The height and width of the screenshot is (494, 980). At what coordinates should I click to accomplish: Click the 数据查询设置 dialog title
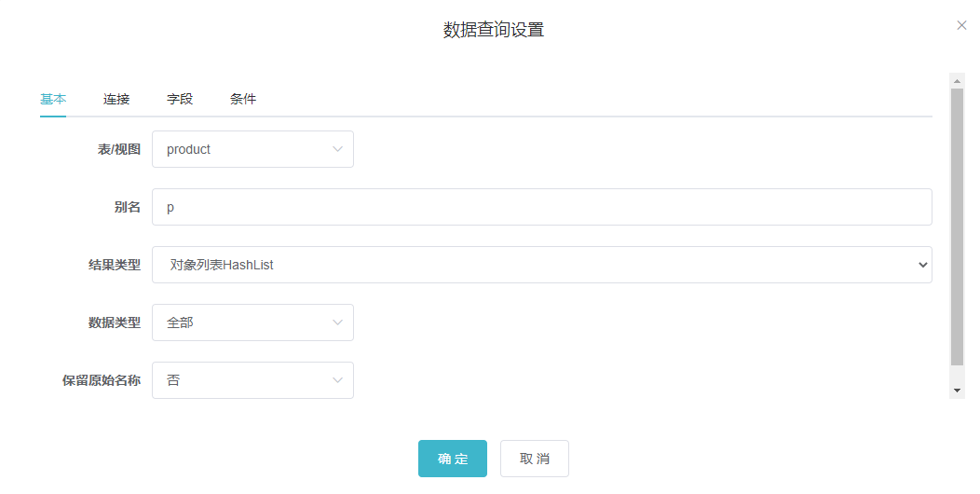494,30
